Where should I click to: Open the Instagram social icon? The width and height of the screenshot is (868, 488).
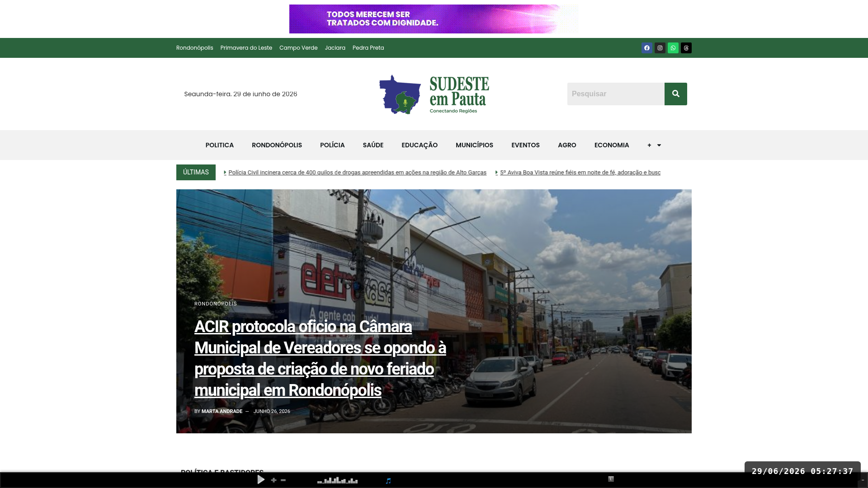[660, 48]
